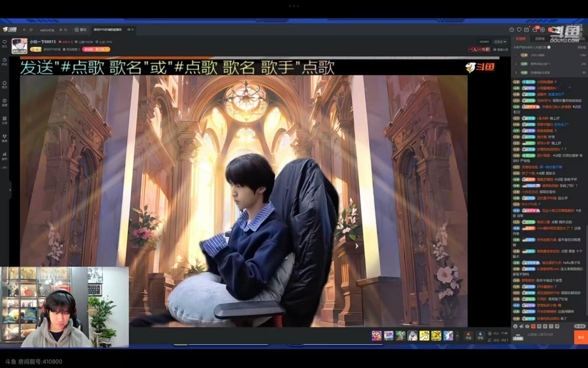The width and height of the screenshot is (588, 368).
Task: Clear the title bar search box
Action: pos(61,30)
